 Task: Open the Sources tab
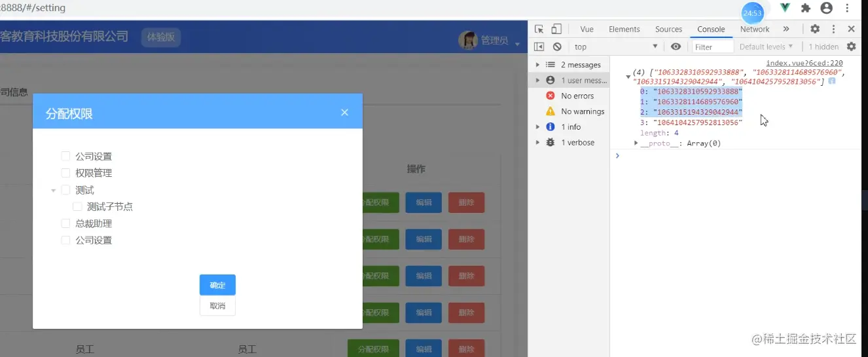click(668, 29)
